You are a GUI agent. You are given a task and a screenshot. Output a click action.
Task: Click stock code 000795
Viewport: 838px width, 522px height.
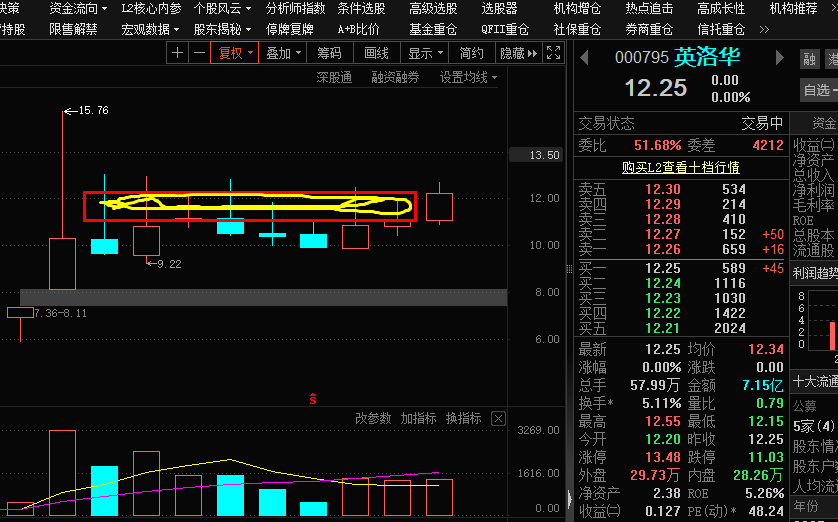coord(642,57)
